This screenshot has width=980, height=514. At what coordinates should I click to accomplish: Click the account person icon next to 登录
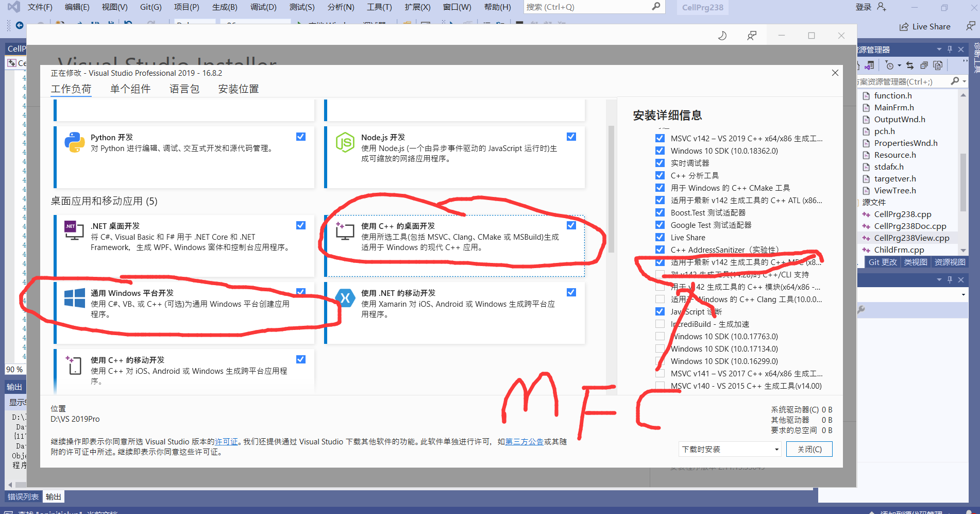click(x=882, y=7)
